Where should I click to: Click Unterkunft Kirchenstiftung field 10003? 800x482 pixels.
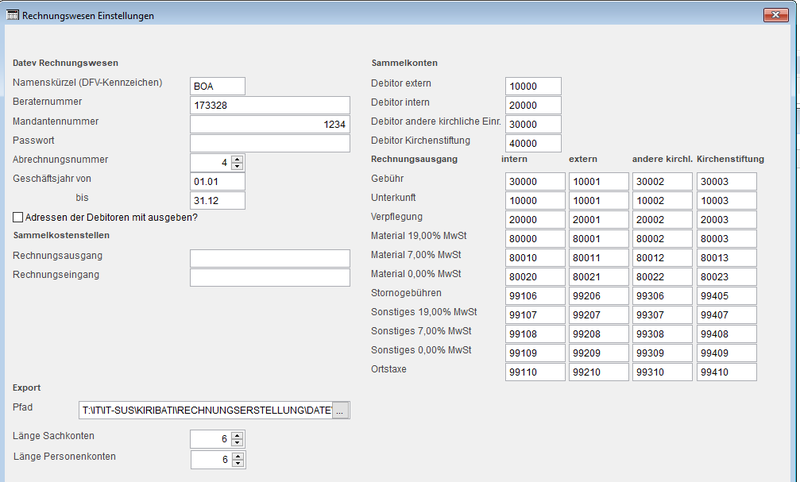[x=727, y=200]
